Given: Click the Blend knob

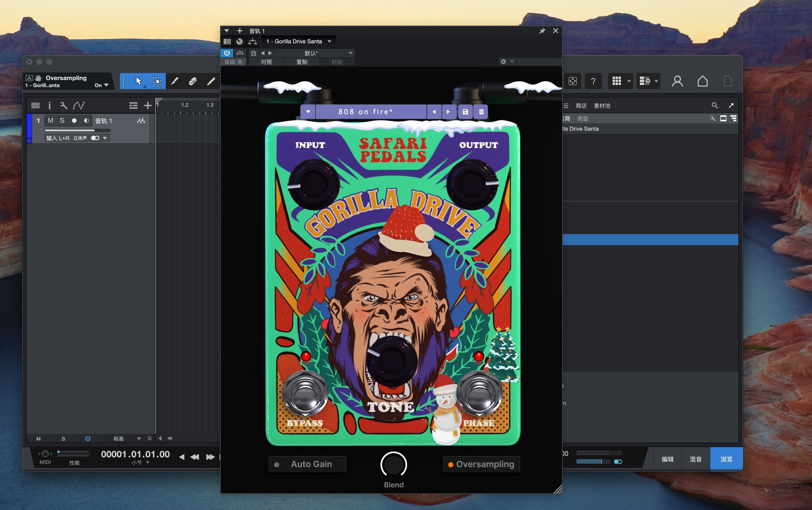Looking at the screenshot, I should click(x=393, y=465).
